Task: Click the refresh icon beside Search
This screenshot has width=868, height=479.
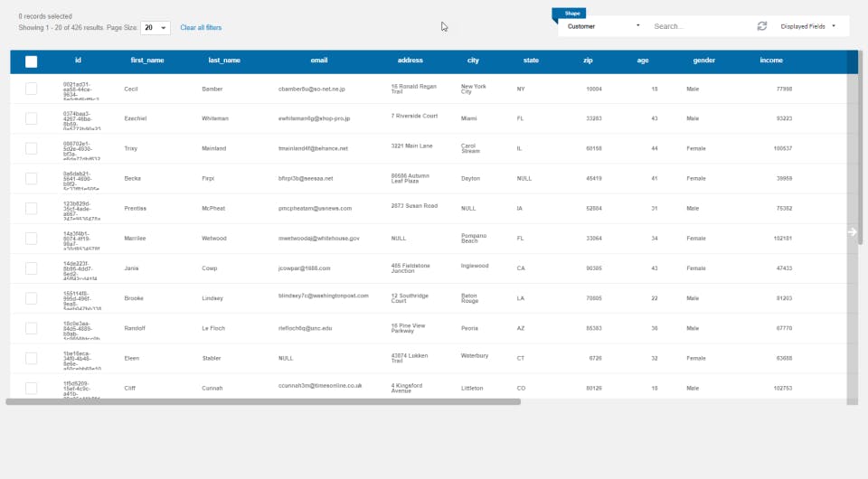Action: tap(761, 26)
